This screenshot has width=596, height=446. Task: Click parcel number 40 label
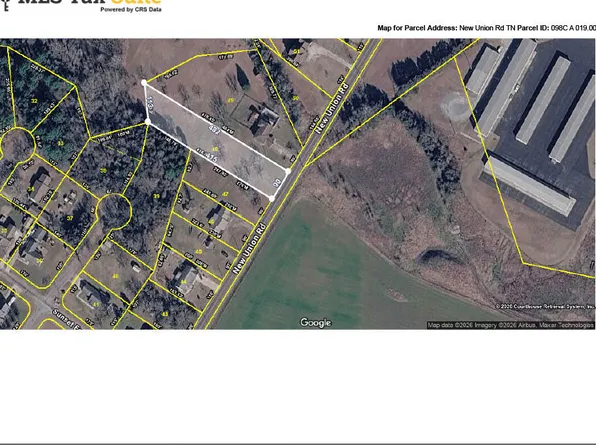[115, 276]
